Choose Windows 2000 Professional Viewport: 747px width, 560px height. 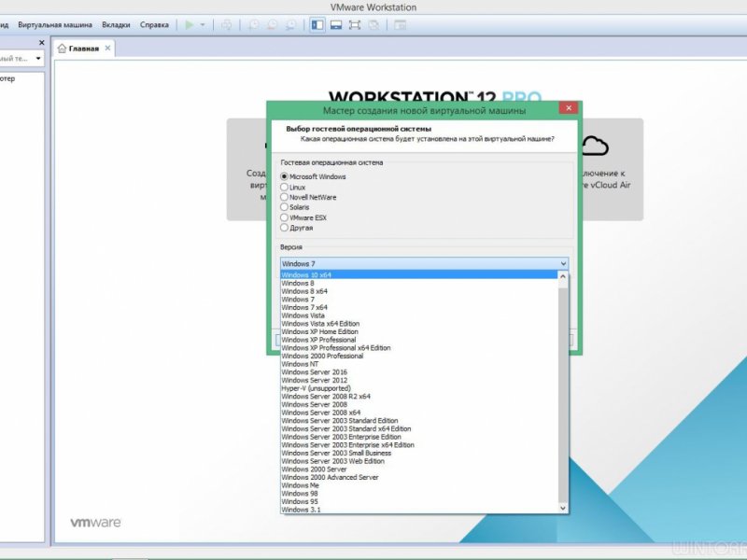click(418, 356)
